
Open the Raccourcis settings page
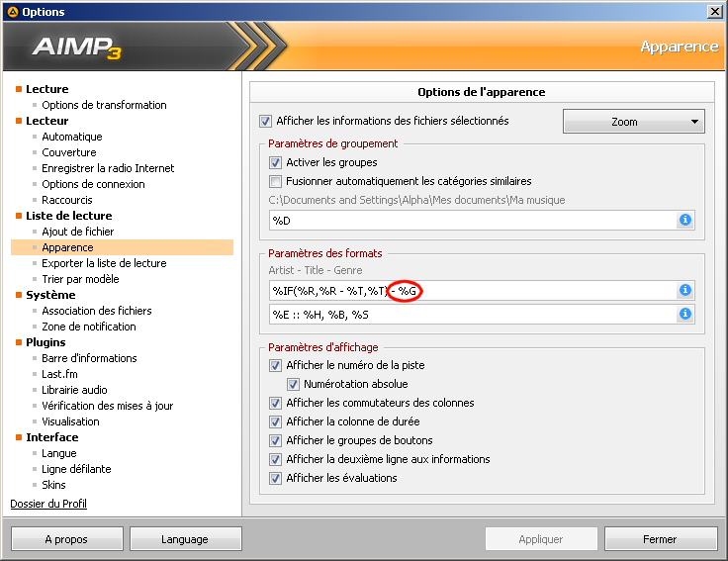pos(67,200)
